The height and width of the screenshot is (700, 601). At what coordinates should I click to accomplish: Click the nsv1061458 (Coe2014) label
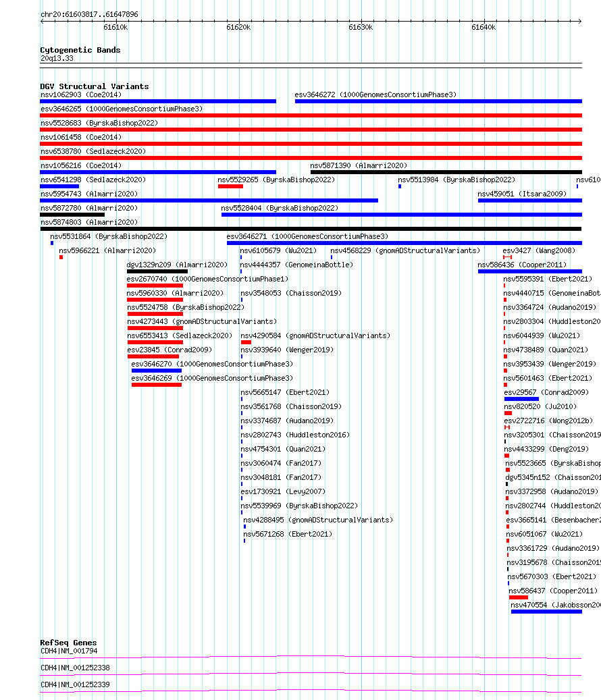pyautogui.click(x=81, y=138)
